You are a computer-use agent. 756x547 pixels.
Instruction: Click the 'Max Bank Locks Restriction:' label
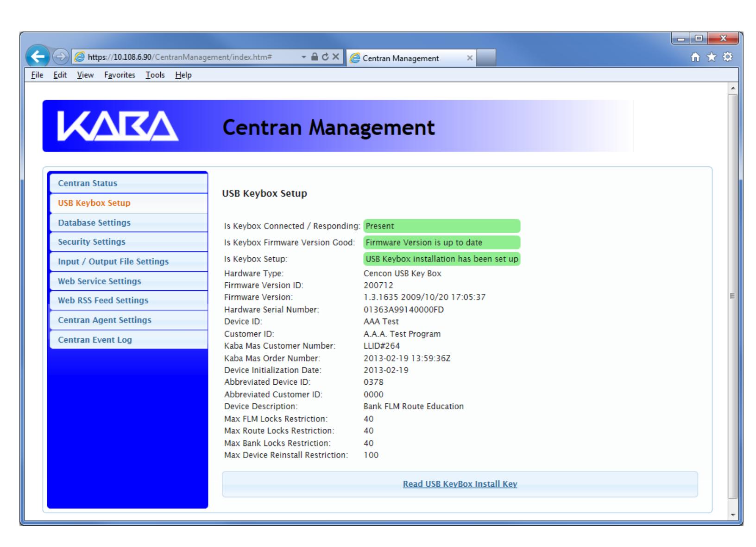click(277, 443)
